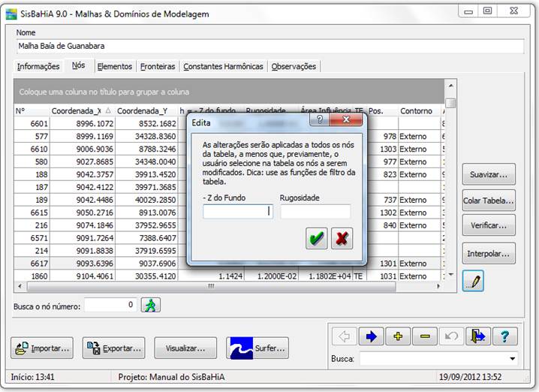539x392 pixels.
Task: Select node number cell 188
Action: [x=32, y=174]
